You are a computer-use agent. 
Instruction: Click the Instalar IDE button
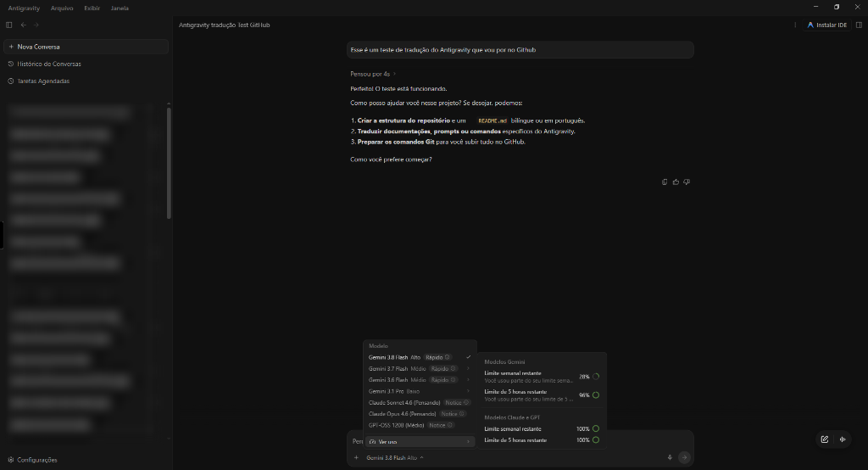827,25
